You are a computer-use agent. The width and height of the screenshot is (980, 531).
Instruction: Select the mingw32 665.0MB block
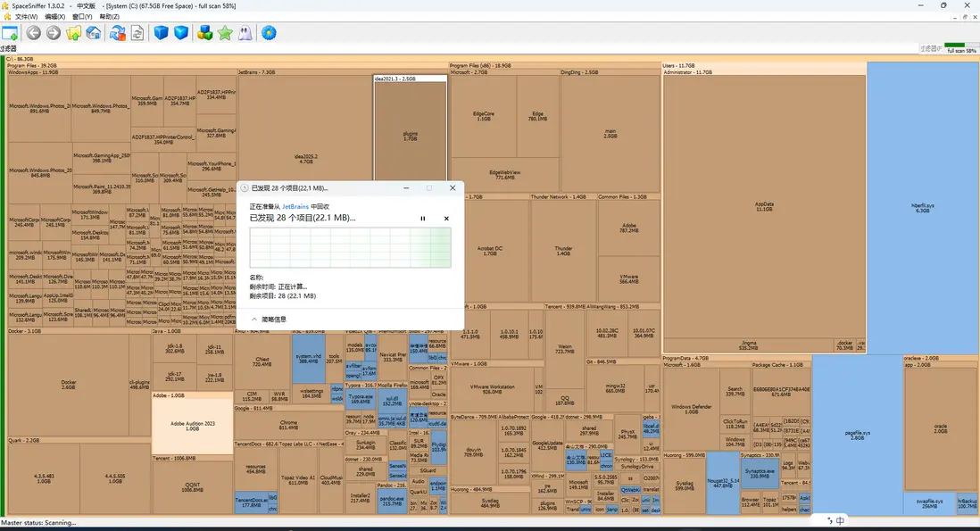pos(615,388)
